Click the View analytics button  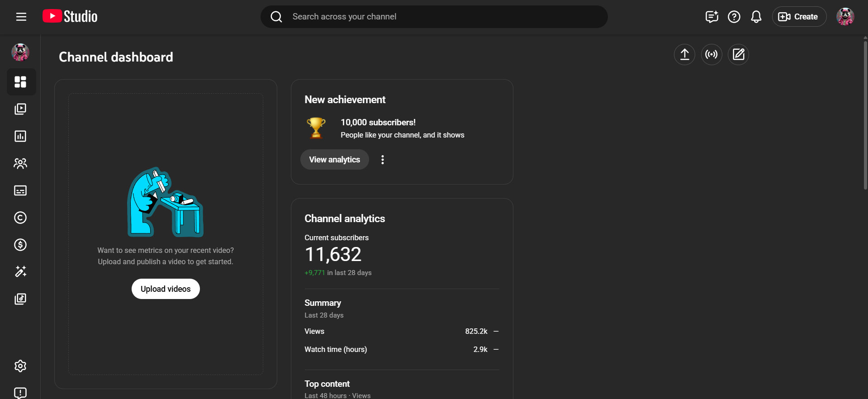point(334,160)
